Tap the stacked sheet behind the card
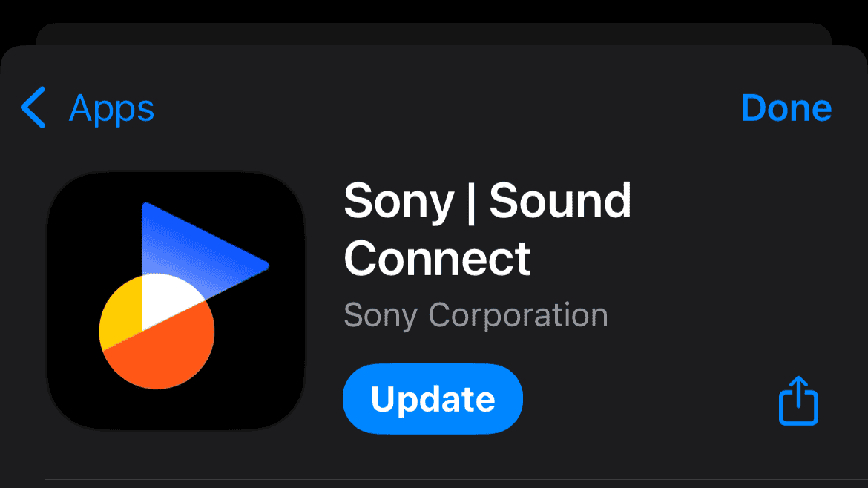The image size is (868, 488). click(434, 33)
